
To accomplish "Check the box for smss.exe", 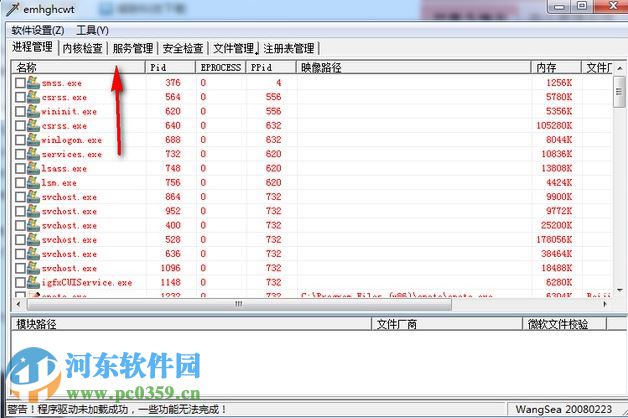I will click(20, 83).
